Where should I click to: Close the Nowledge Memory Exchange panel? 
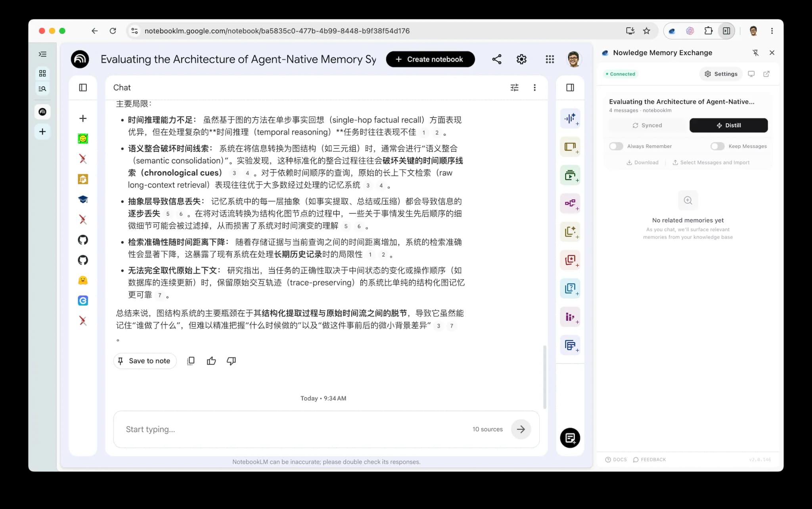point(772,53)
